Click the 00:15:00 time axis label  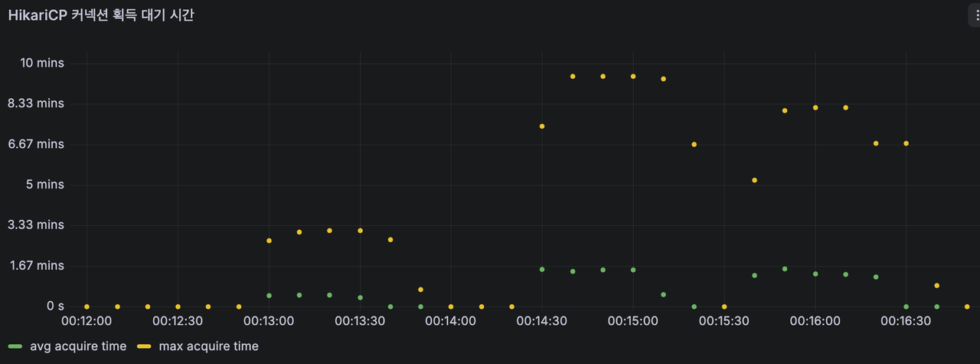coord(633,321)
